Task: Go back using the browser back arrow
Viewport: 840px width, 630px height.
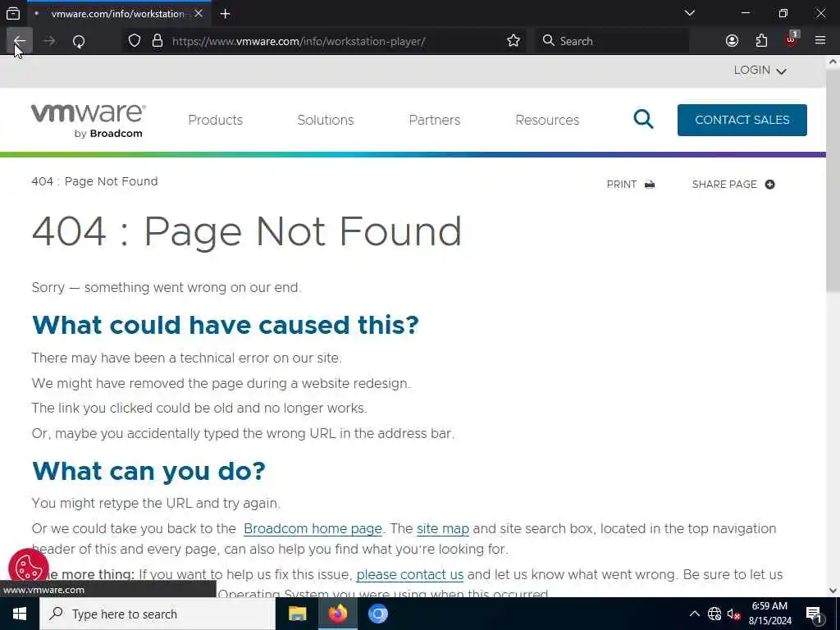Action: (20, 41)
